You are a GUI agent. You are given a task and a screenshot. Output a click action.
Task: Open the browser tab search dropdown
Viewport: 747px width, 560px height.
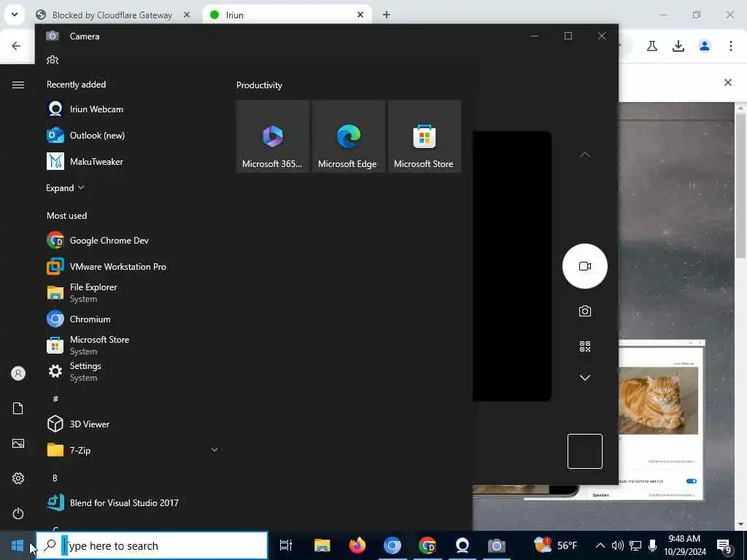(15, 15)
